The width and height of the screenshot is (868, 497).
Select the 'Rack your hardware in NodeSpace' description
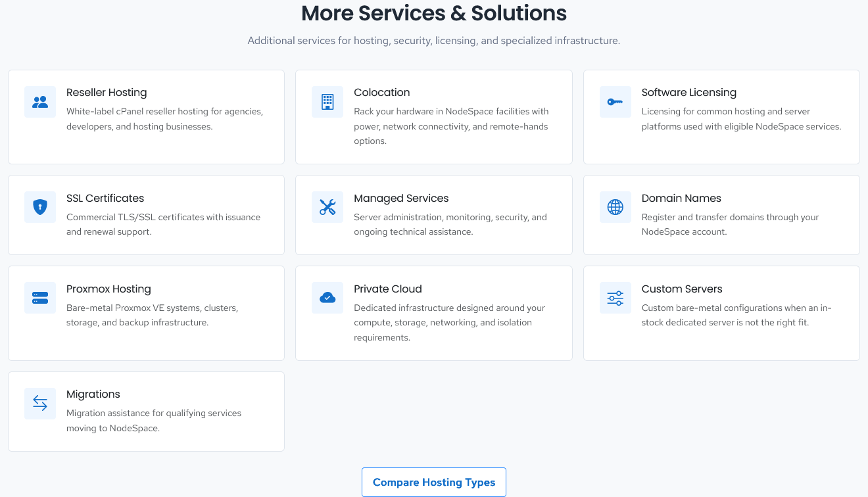coord(451,126)
